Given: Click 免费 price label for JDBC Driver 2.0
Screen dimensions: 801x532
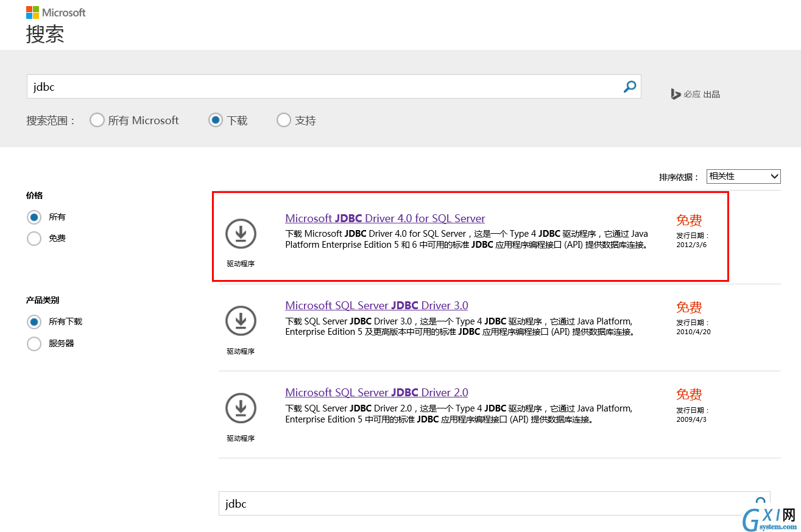Looking at the screenshot, I should tap(689, 394).
